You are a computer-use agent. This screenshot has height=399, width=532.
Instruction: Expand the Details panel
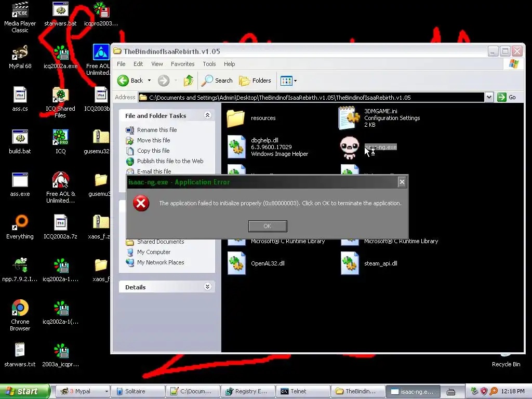pyautogui.click(x=208, y=287)
